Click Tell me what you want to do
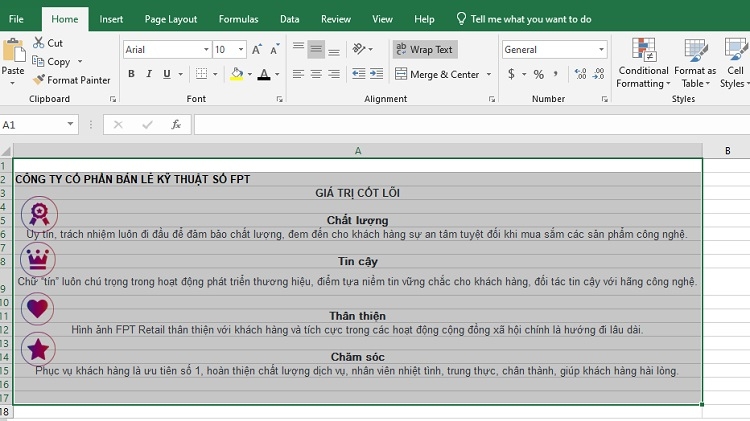The height and width of the screenshot is (421, 750). point(524,19)
